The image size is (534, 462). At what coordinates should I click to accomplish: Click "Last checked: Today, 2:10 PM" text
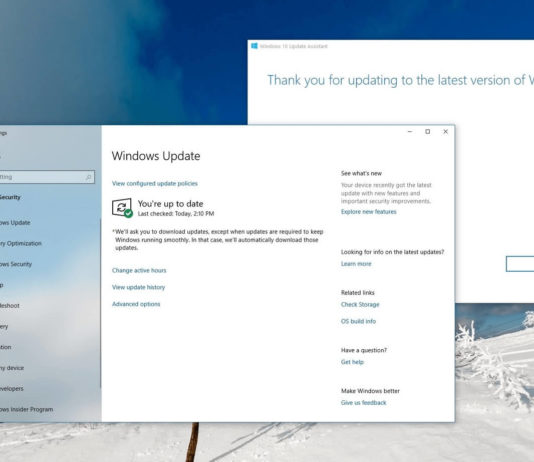click(176, 214)
